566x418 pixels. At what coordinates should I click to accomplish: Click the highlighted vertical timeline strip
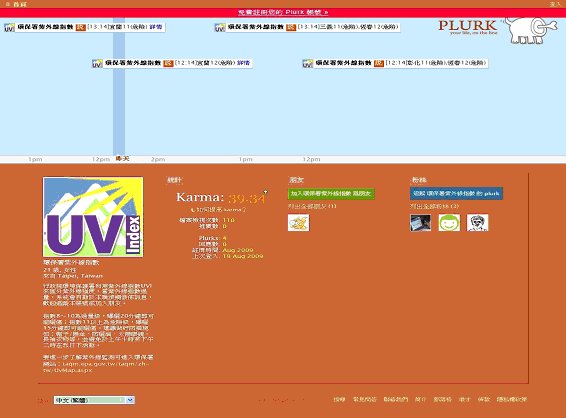point(119,87)
